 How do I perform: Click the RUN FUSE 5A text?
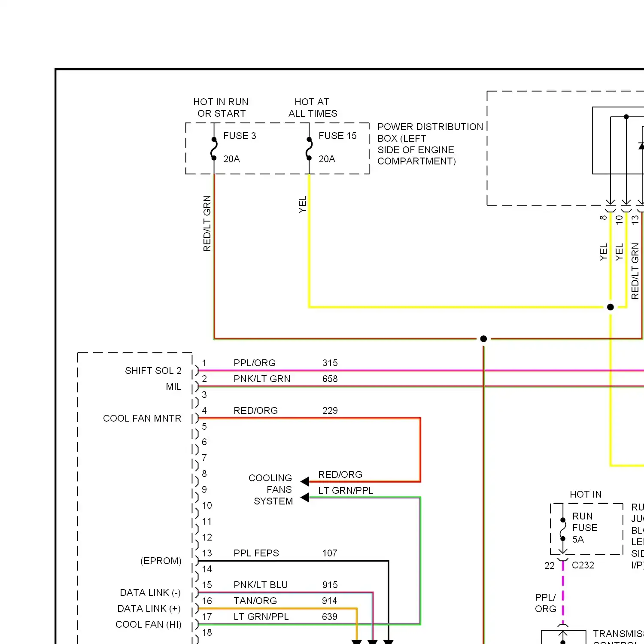pos(585,528)
